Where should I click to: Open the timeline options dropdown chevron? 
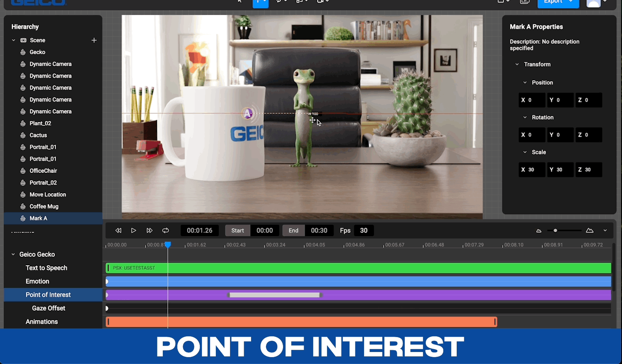point(605,231)
